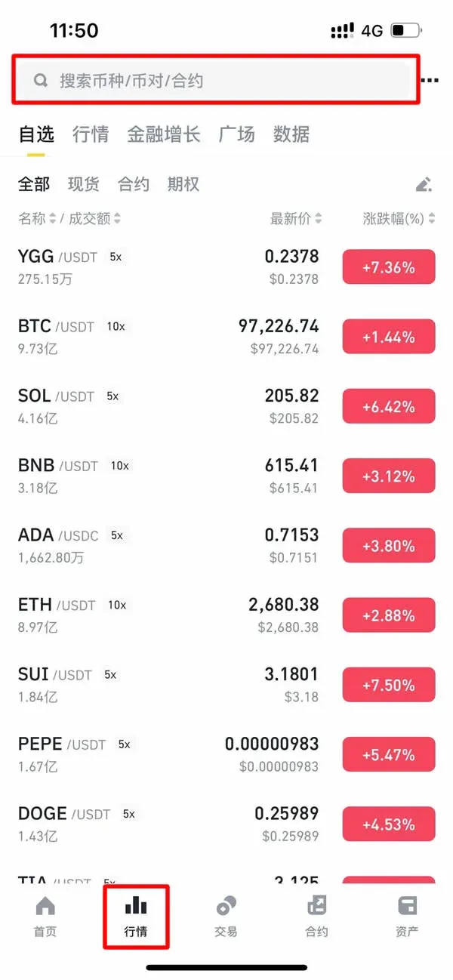
Task: Tap BTC's +1.44% change button
Action: point(389,336)
